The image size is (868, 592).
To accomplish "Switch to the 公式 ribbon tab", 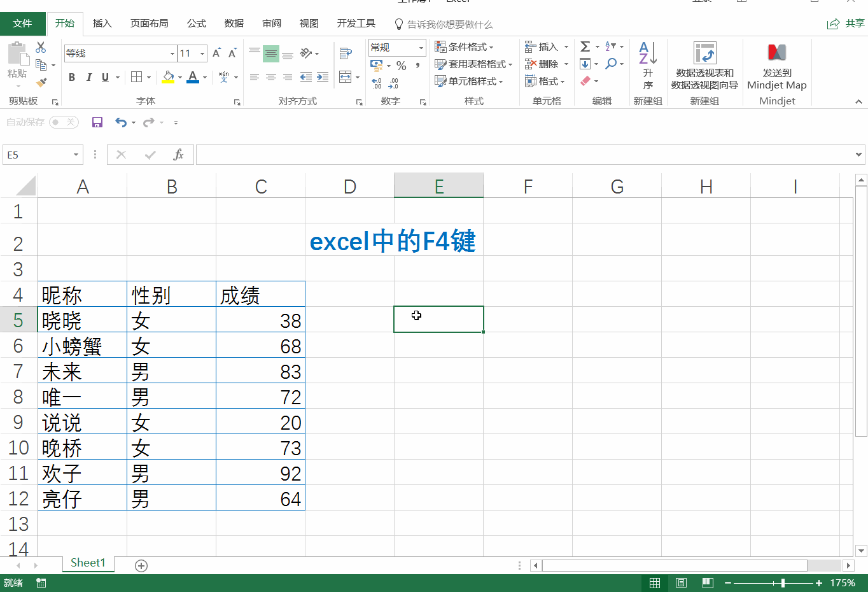I will tap(197, 24).
